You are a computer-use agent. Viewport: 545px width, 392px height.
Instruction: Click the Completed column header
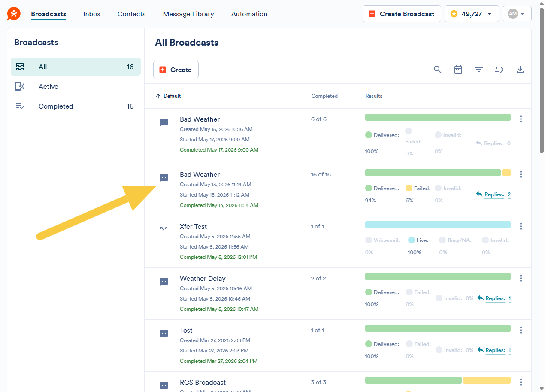(x=324, y=96)
